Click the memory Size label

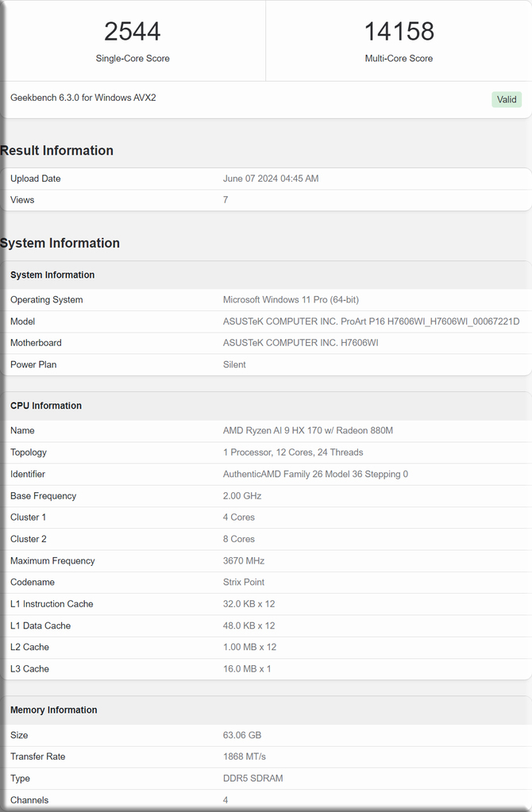(x=19, y=735)
